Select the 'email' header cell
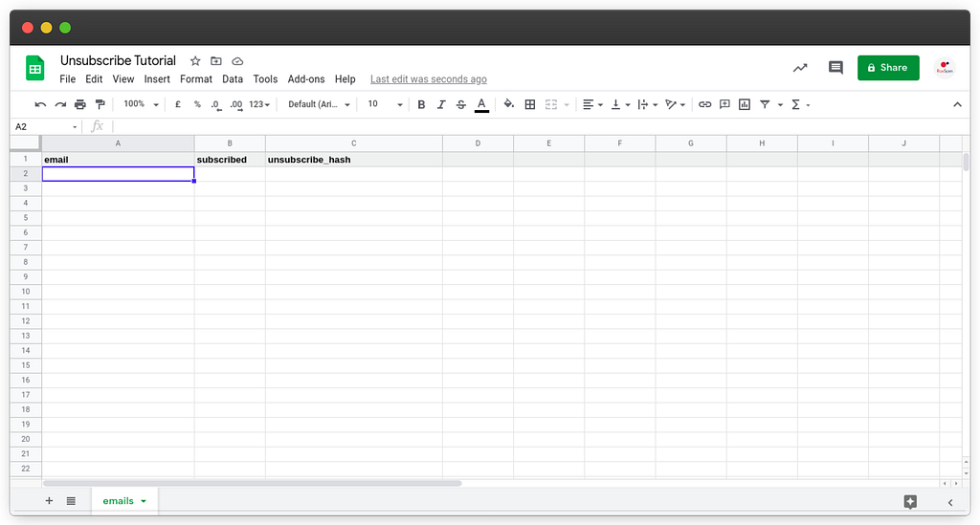 pos(118,160)
